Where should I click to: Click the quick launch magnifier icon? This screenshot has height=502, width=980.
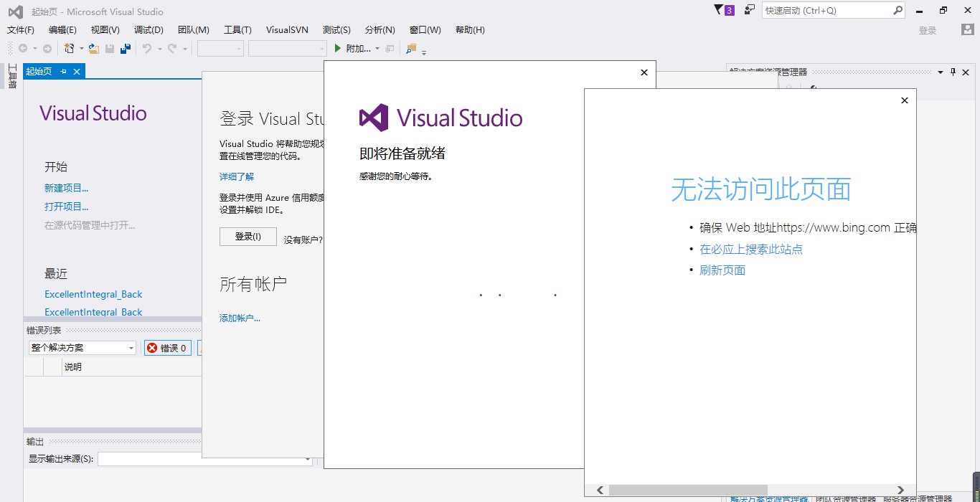click(897, 10)
